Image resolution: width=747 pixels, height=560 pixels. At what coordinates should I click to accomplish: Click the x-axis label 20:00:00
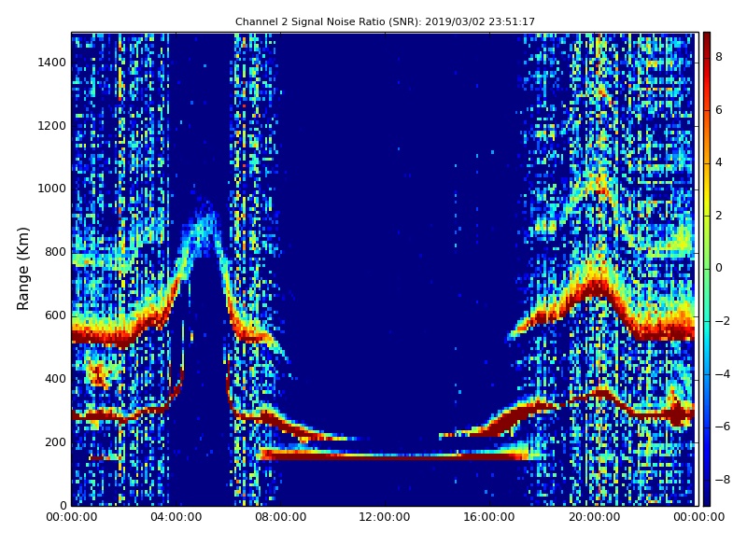(x=594, y=517)
